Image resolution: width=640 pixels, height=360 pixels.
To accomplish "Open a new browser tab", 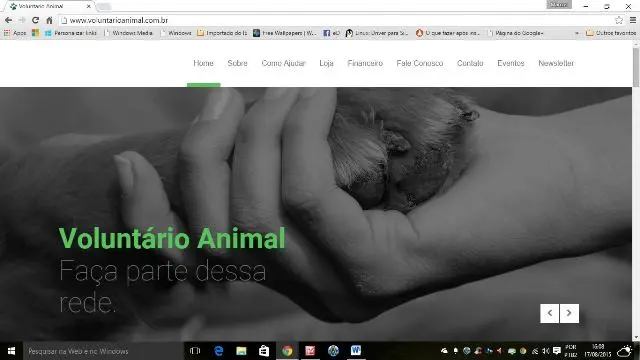I will pos(104,6).
